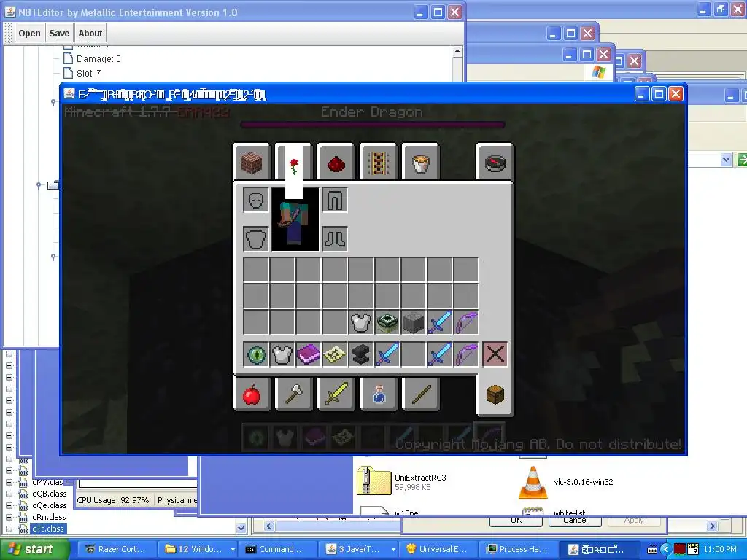Select the Brewing potion tab
Image resolution: width=747 pixels, height=560 pixels.
[x=378, y=394]
